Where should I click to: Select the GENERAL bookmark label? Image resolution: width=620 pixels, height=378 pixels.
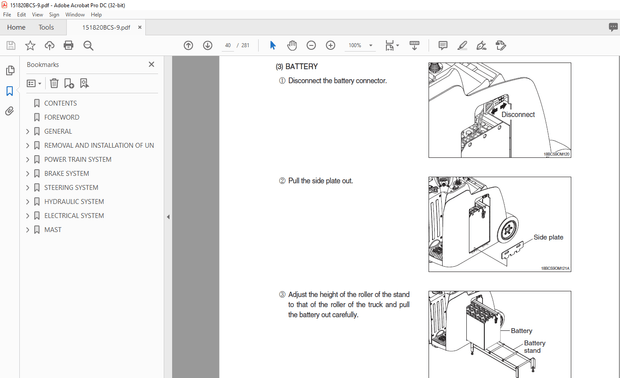(x=58, y=131)
